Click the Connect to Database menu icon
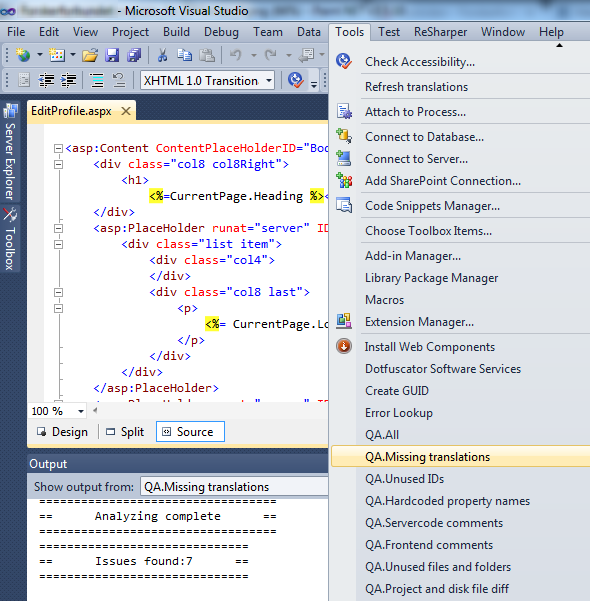The width and height of the screenshot is (590, 601). pos(344,136)
